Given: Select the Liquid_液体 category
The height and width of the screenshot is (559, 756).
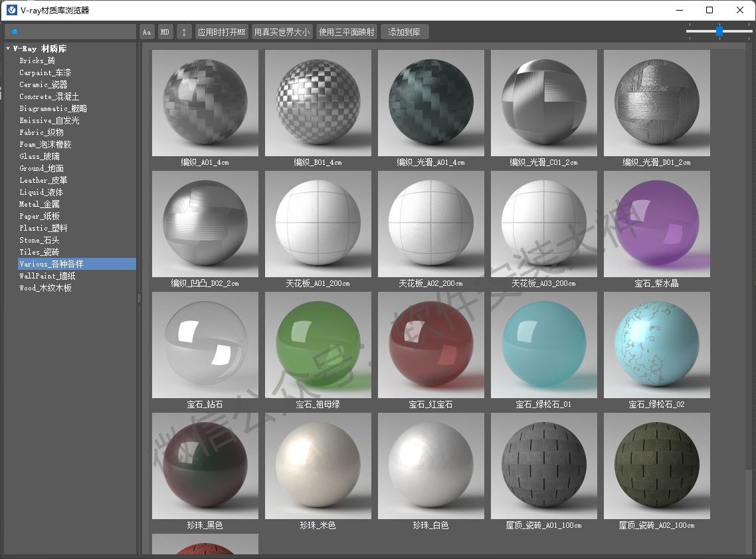Looking at the screenshot, I should [41, 193].
